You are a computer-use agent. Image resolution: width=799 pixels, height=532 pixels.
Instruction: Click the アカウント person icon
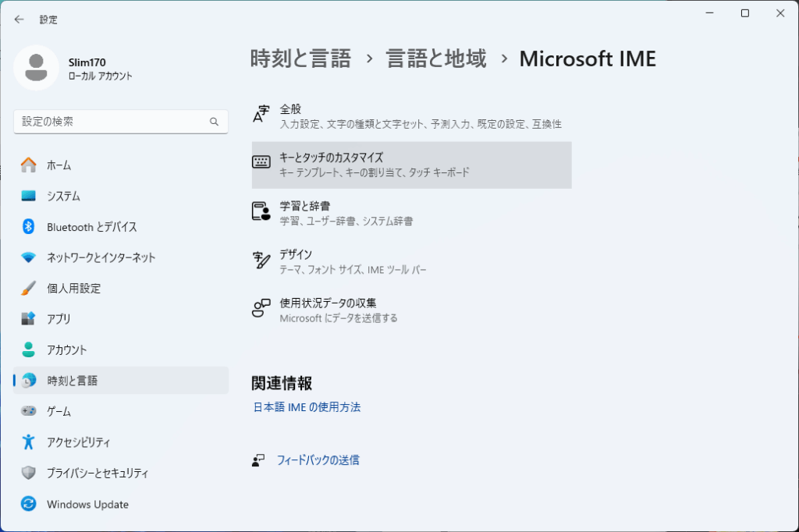tap(29, 349)
